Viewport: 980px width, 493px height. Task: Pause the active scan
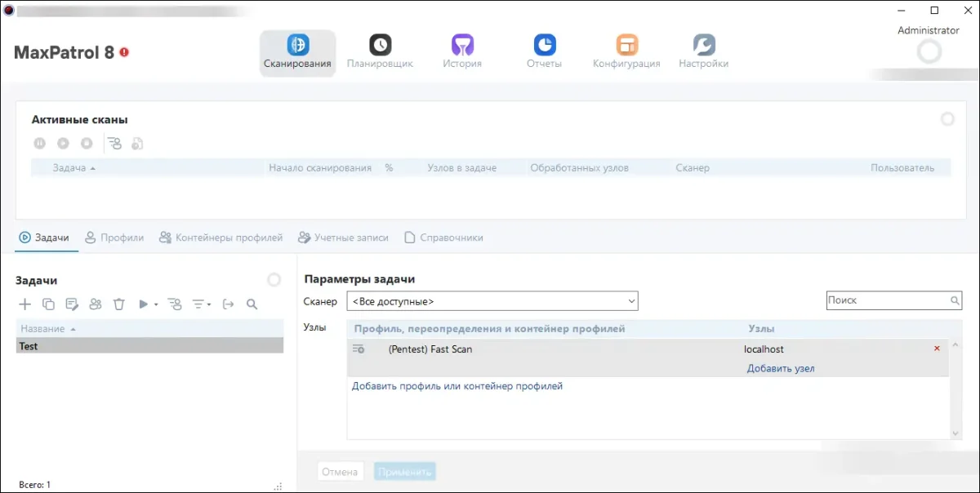39,144
